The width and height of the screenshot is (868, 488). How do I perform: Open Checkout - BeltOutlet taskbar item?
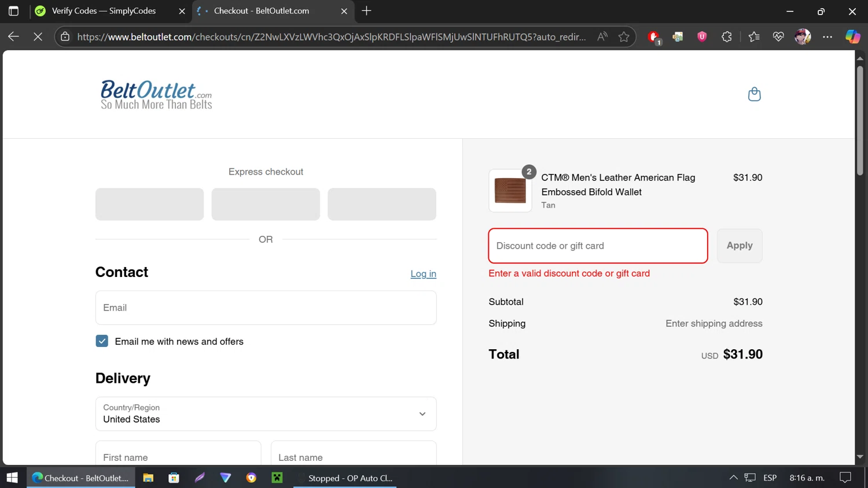(81, 478)
